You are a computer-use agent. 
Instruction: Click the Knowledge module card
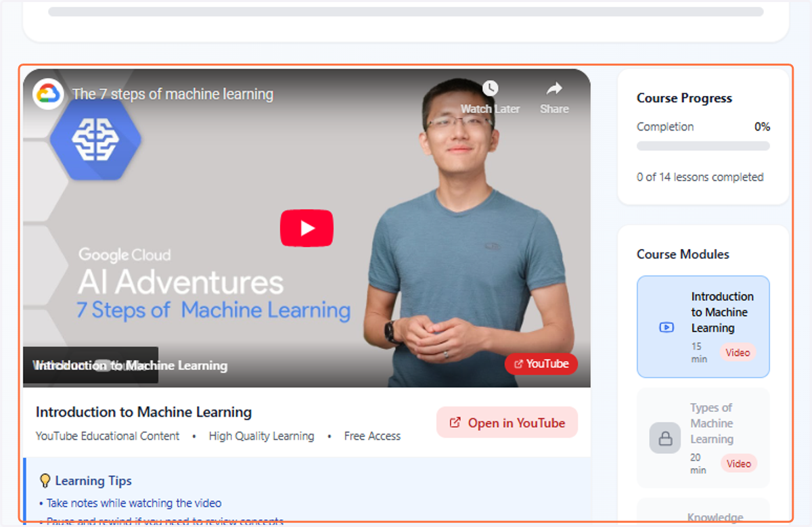[703, 511]
